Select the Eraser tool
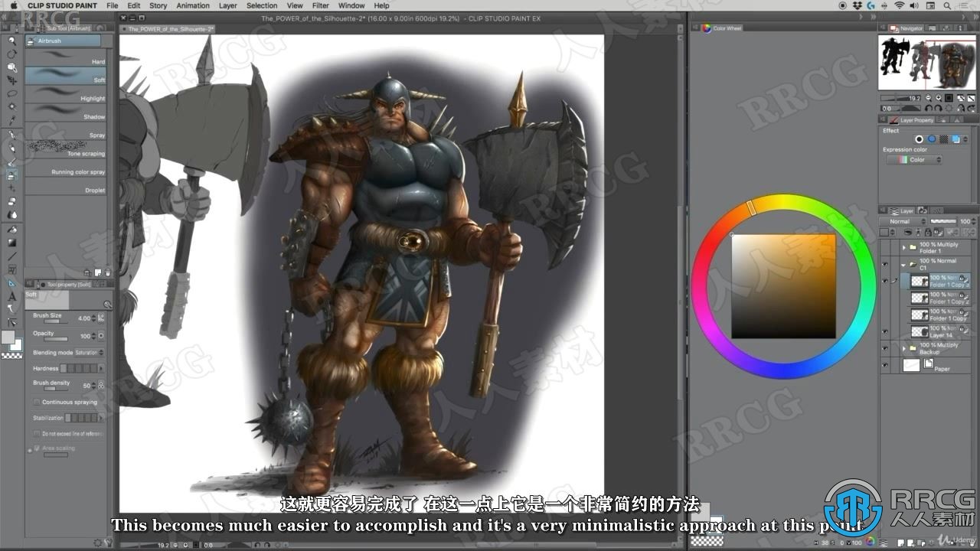980x551 pixels. click(x=11, y=202)
